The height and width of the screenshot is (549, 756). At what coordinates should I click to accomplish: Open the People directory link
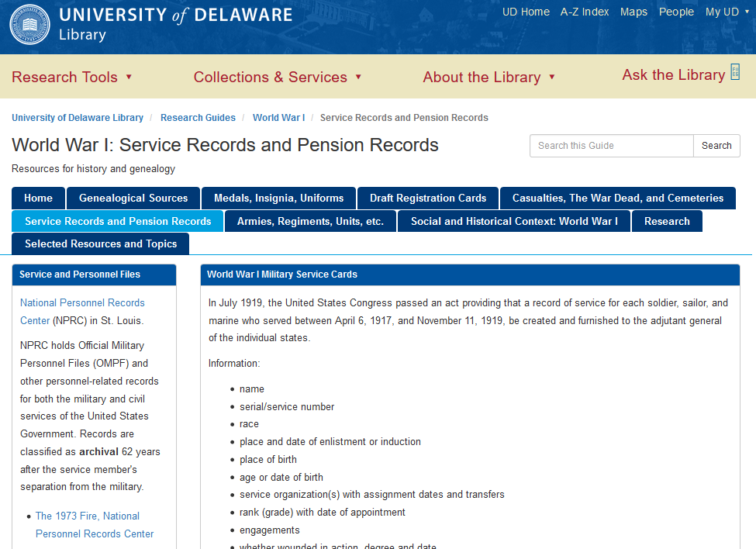pyautogui.click(x=676, y=12)
